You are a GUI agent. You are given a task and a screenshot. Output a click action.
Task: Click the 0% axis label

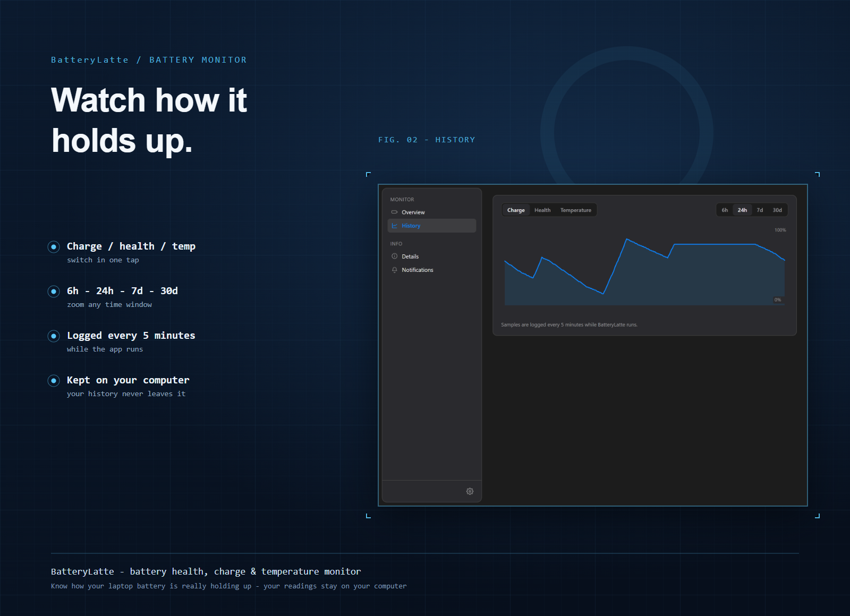coord(778,300)
